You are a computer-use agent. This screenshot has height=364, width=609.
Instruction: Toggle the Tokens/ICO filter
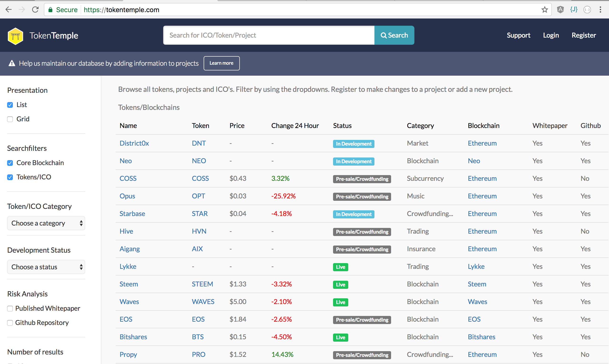pyautogui.click(x=10, y=177)
